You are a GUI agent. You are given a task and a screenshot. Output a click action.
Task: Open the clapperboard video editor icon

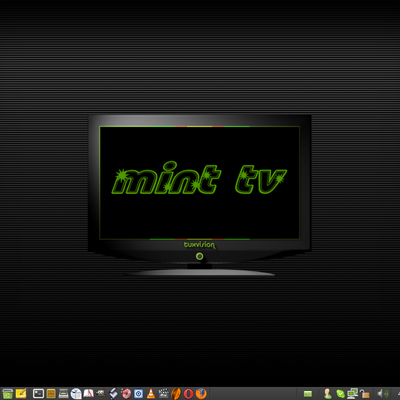[163, 394]
